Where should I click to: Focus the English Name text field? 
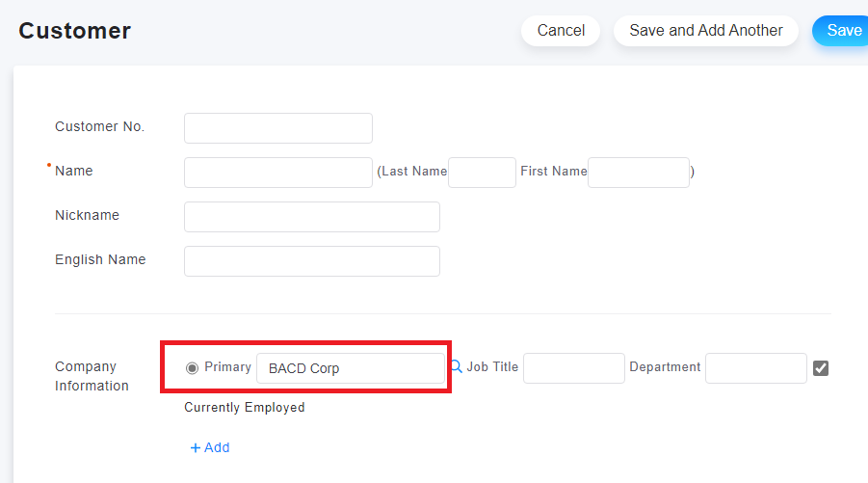[x=312, y=261]
